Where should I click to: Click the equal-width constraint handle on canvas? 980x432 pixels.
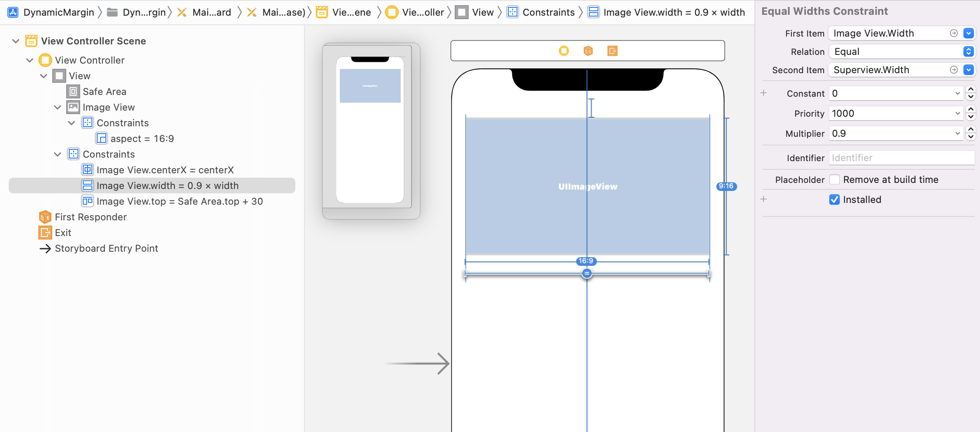tap(587, 273)
